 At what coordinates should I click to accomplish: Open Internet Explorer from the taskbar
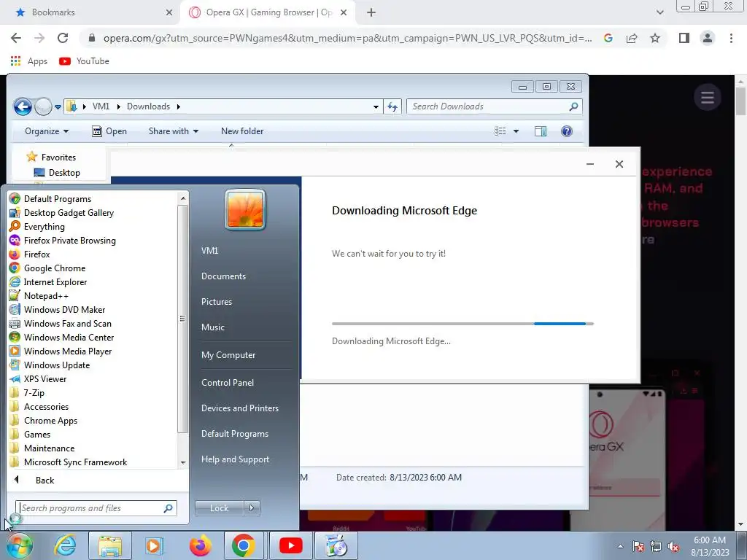click(x=65, y=545)
